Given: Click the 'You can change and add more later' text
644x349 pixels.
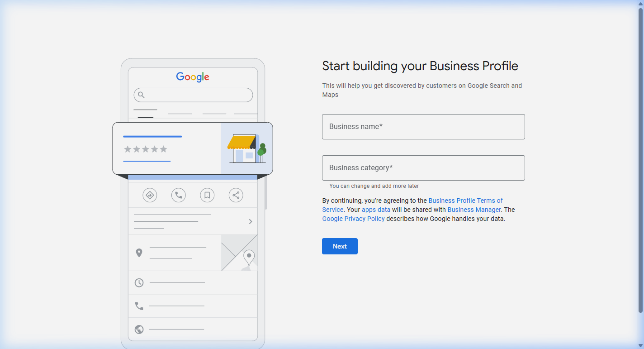Looking at the screenshot, I should coord(374,186).
